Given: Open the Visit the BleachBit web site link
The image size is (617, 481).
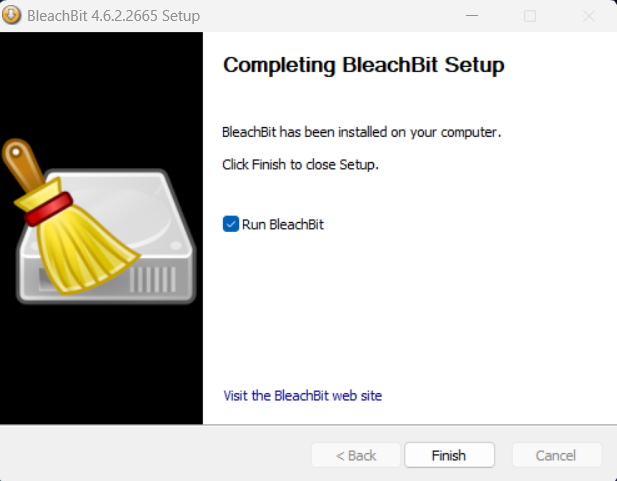Looking at the screenshot, I should pos(303,395).
